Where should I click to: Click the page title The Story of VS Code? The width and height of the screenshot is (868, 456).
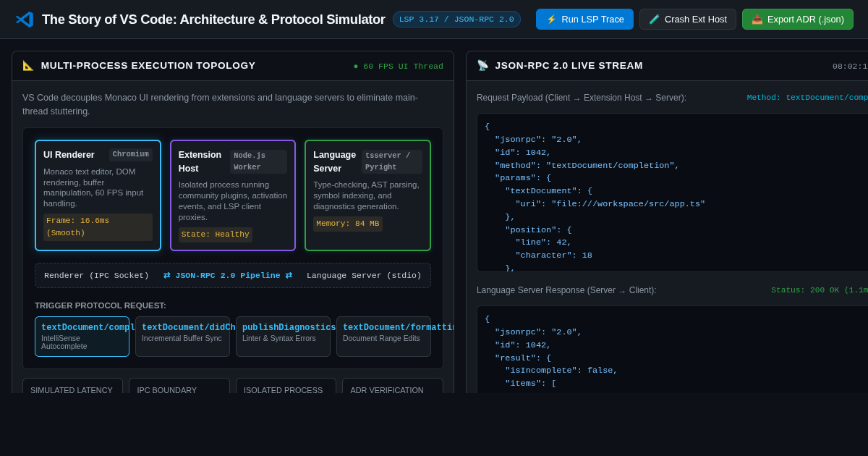pos(213,20)
